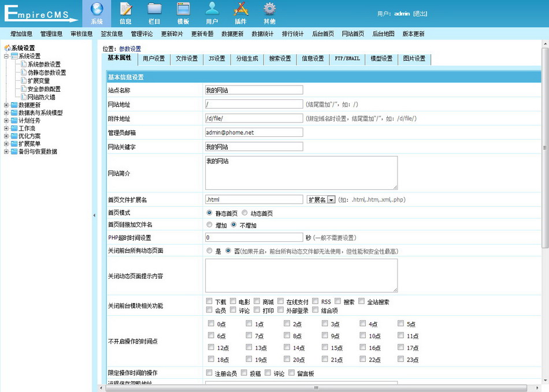Image resolution: width=549 pixels, height=392 pixels.
Task: Click the 增加信息 menu link
Action: point(21,34)
